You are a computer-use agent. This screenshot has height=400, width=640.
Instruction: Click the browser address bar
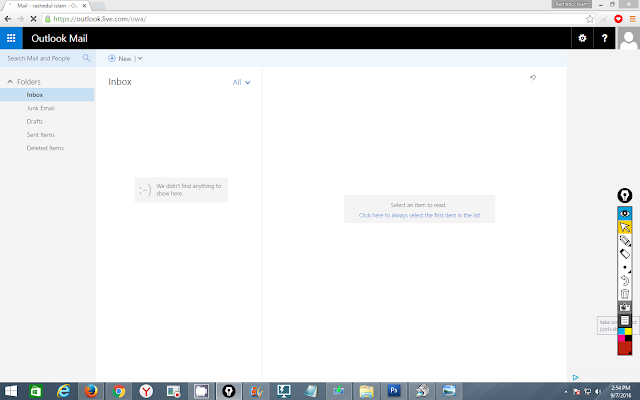(x=316, y=19)
